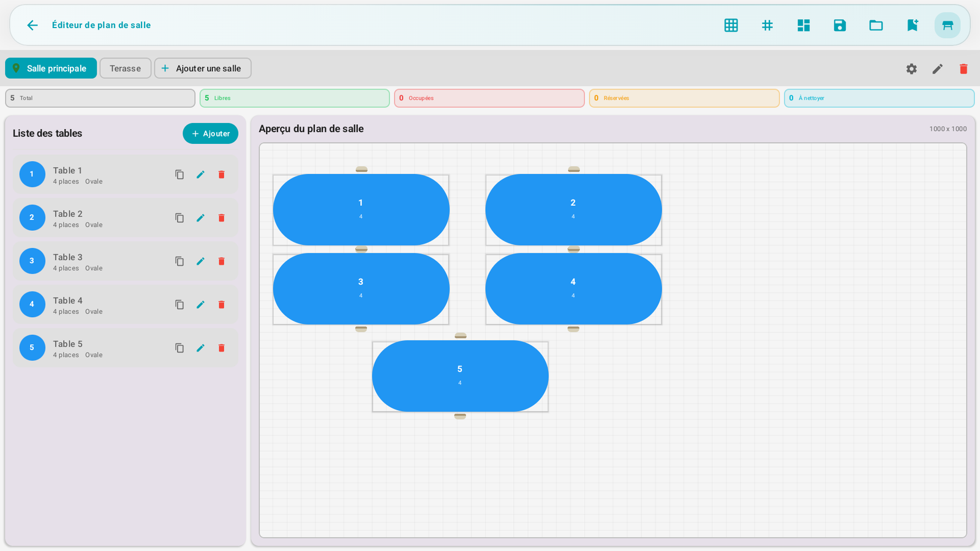980x551 pixels.
Task: Delete Table 2 from the list
Action: pyautogui.click(x=222, y=218)
